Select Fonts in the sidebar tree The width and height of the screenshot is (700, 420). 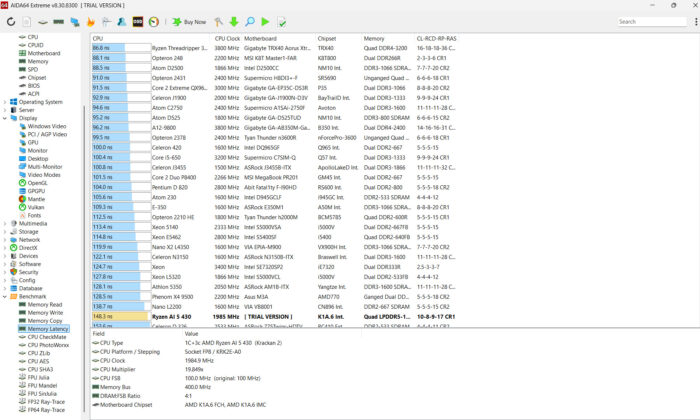(34, 215)
